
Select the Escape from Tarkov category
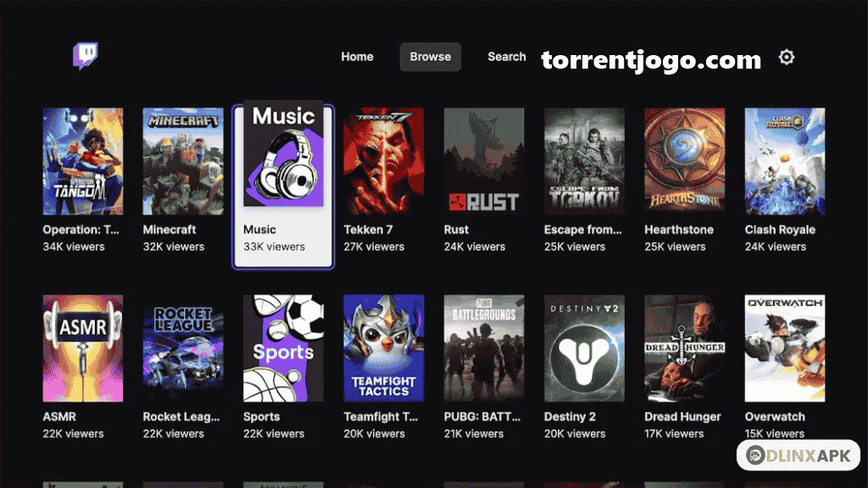point(583,161)
